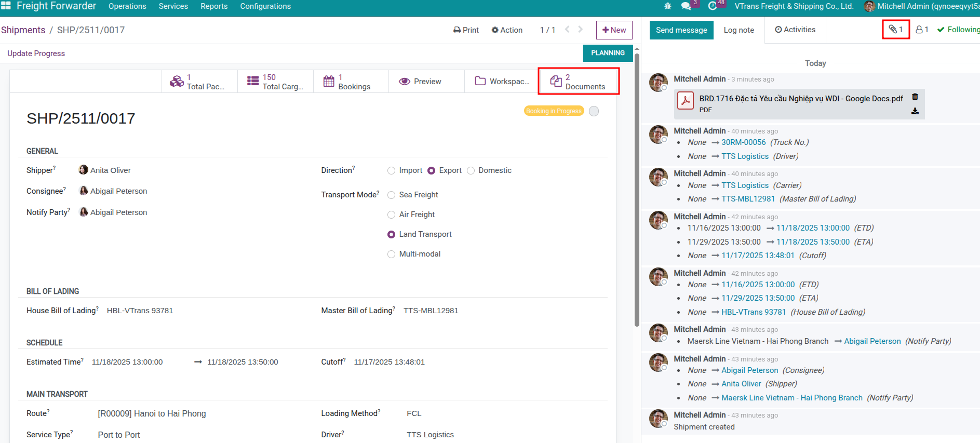Screen dimensions: 980x443
Task: Go to next record arrow
Action: tap(581, 30)
